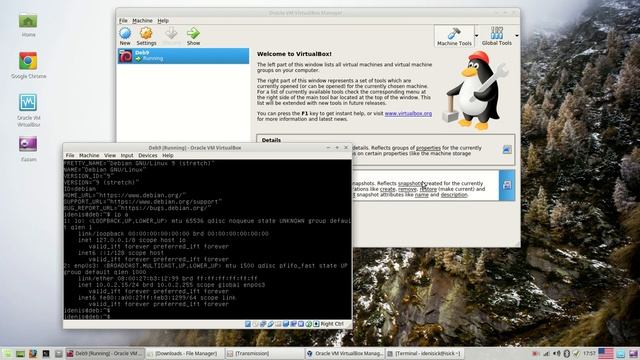The width and height of the screenshot is (640, 360).
Task: Click the US flag keyboard layout
Action: coord(606,353)
